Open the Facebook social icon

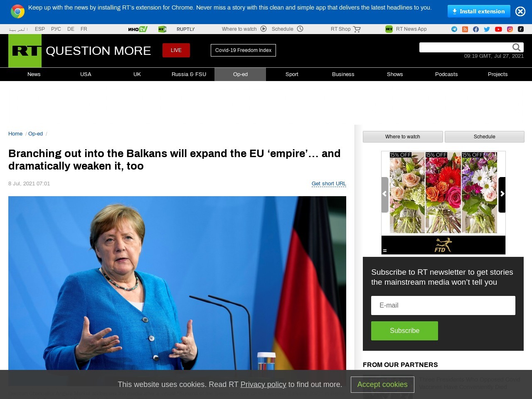pyautogui.click(x=476, y=29)
